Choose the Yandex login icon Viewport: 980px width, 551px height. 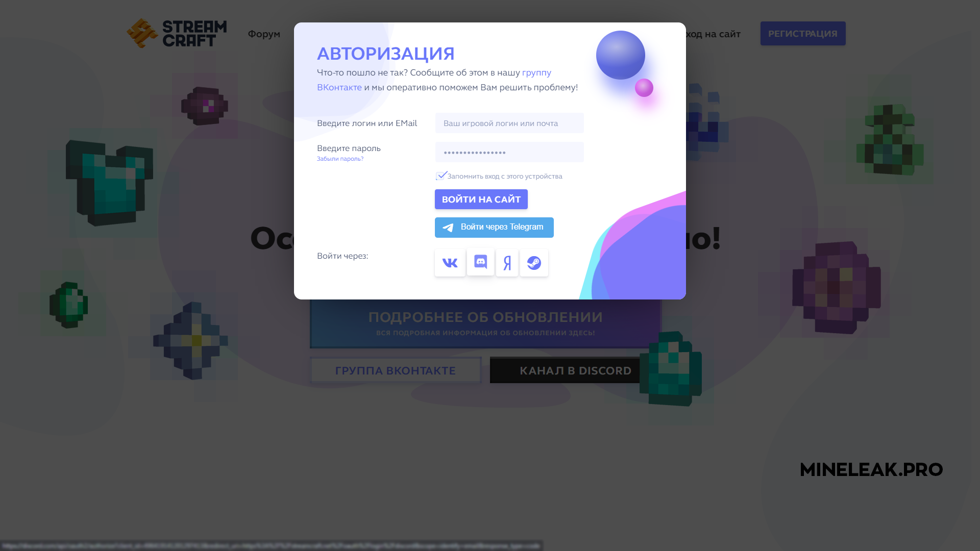click(507, 263)
